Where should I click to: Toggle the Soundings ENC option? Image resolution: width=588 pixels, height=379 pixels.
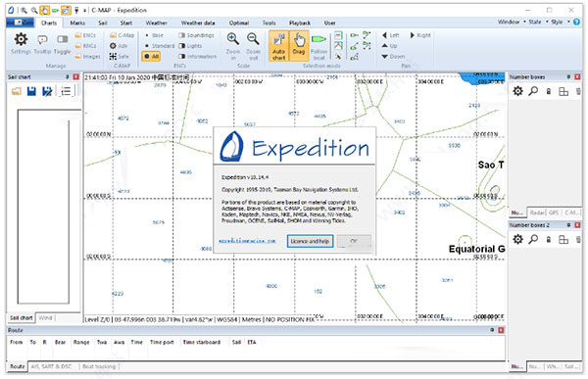[x=196, y=35]
